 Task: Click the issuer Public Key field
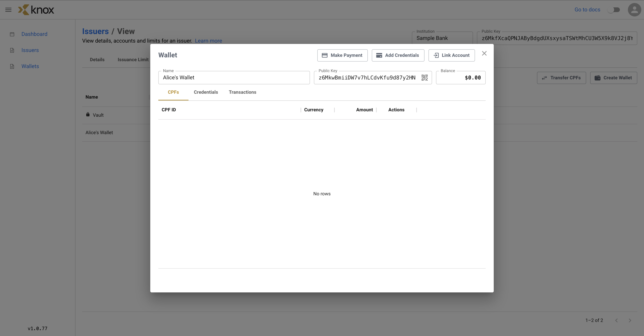click(557, 38)
